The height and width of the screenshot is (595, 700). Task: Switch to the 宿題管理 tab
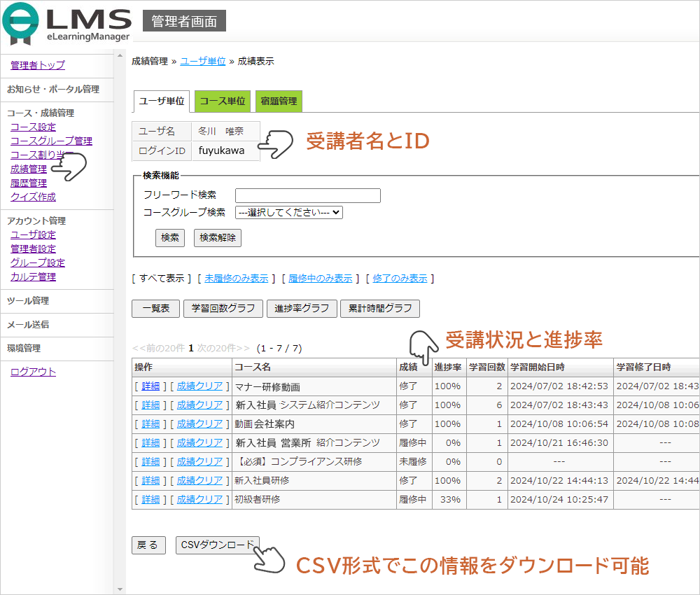(x=279, y=101)
